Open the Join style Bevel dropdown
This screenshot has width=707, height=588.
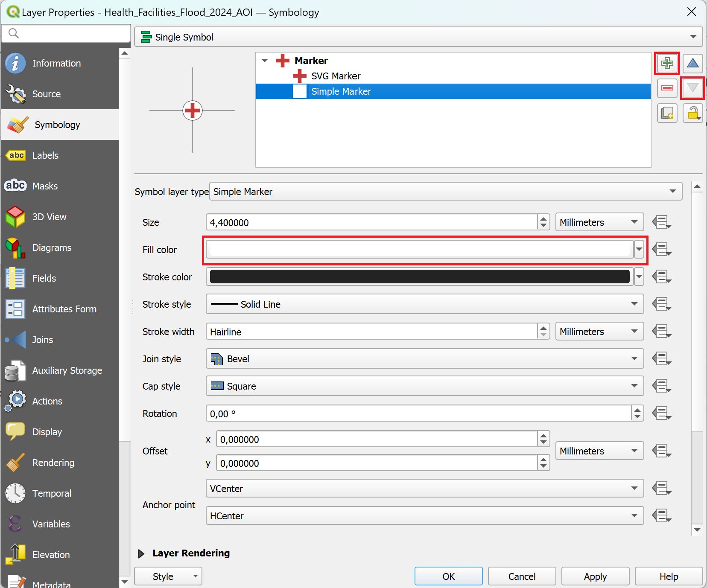point(424,359)
